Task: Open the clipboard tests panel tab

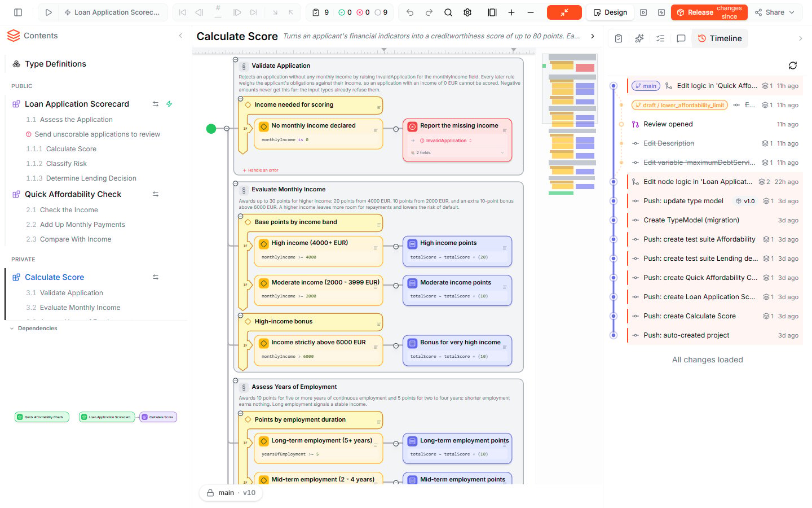Action: tap(619, 38)
